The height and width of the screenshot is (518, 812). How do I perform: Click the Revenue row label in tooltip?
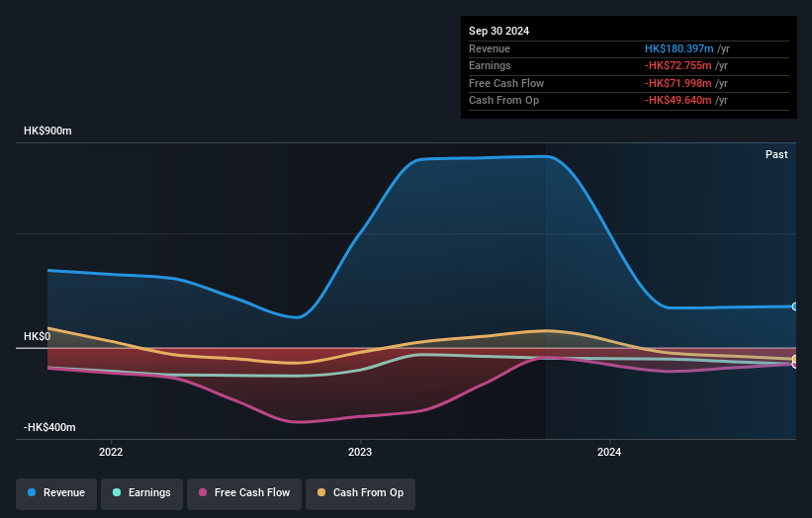point(490,48)
